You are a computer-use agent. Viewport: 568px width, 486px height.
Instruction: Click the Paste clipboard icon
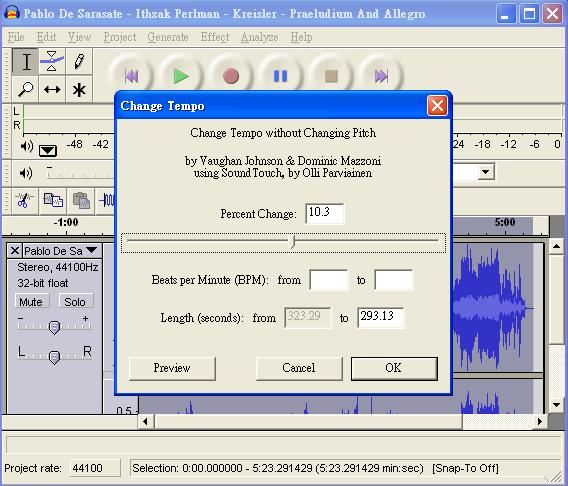82,200
